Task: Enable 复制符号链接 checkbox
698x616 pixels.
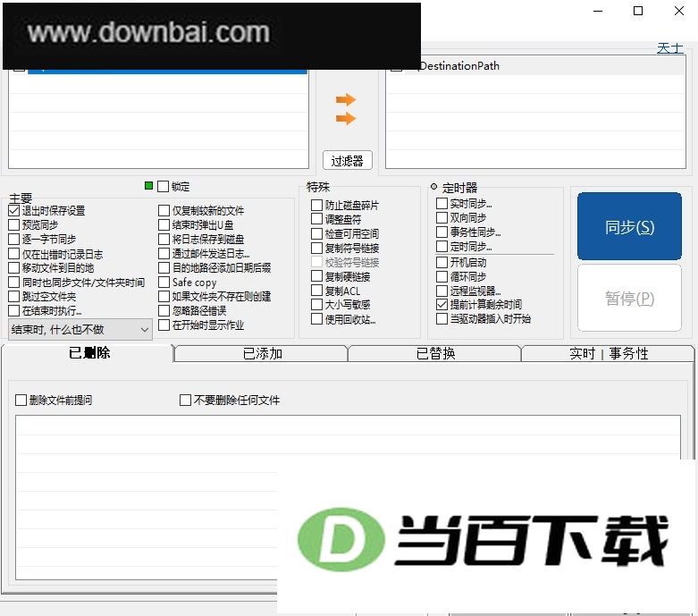Action: (316, 248)
